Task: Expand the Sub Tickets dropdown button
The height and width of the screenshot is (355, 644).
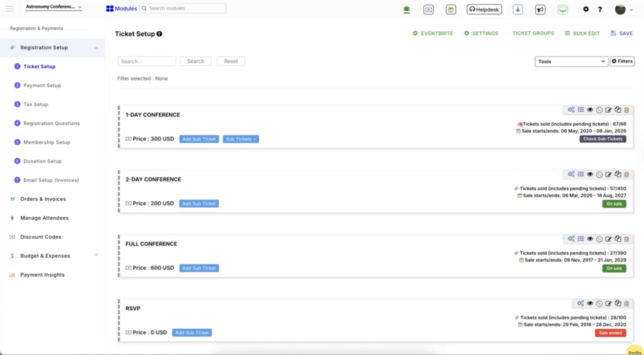Action: (x=240, y=139)
